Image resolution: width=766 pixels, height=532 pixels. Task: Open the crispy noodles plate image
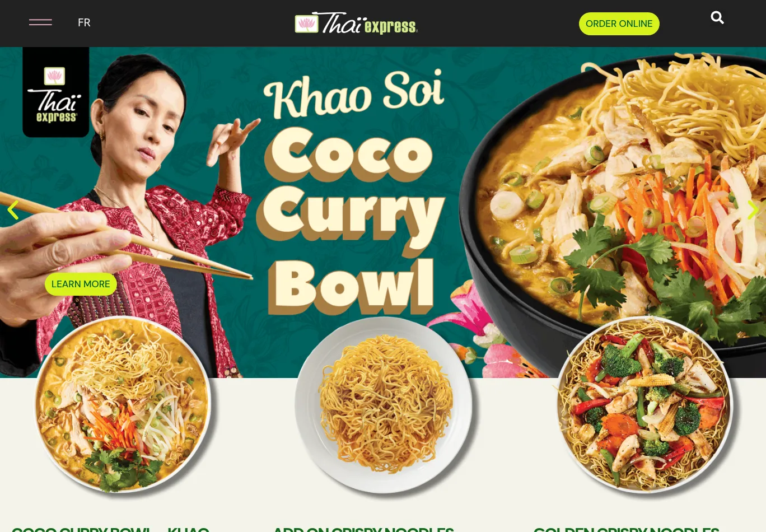click(x=384, y=404)
